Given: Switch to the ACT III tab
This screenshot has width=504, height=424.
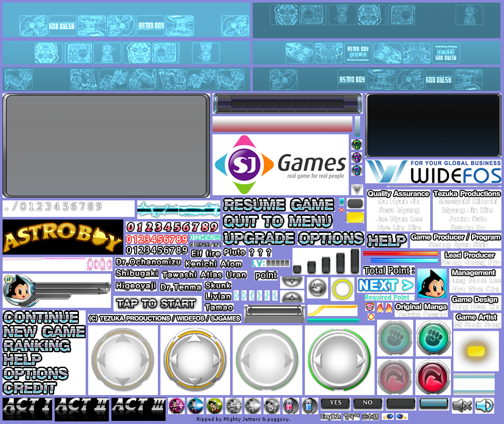Looking at the screenshot, I should coord(139,409).
